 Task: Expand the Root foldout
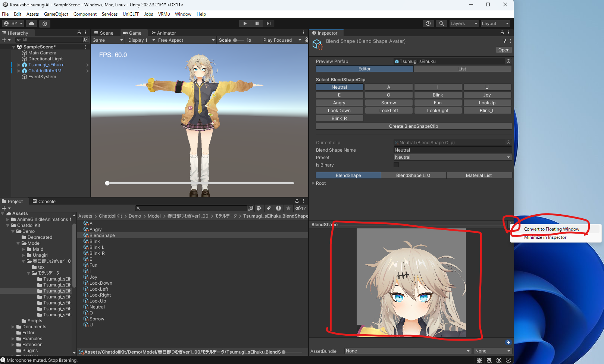coord(313,183)
